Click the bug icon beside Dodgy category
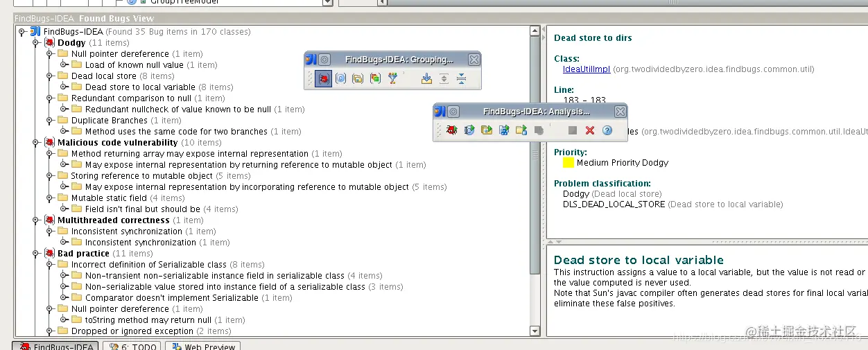Viewport: 868px width, 350px height. (50, 43)
